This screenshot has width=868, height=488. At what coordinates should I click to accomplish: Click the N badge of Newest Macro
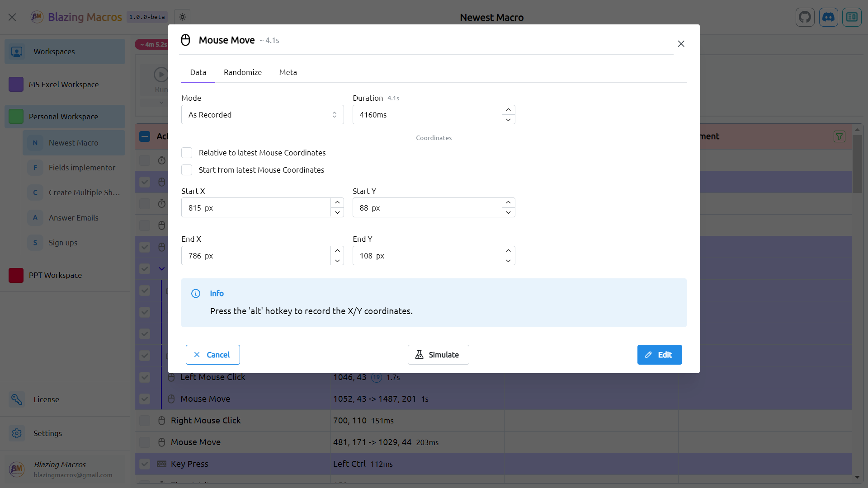(35, 143)
